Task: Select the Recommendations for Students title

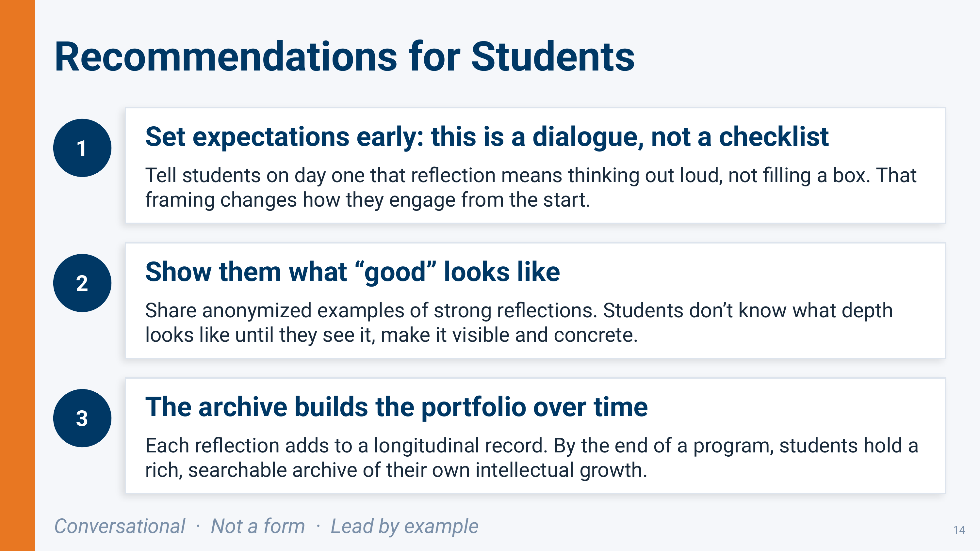Action: click(x=344, y=57)
